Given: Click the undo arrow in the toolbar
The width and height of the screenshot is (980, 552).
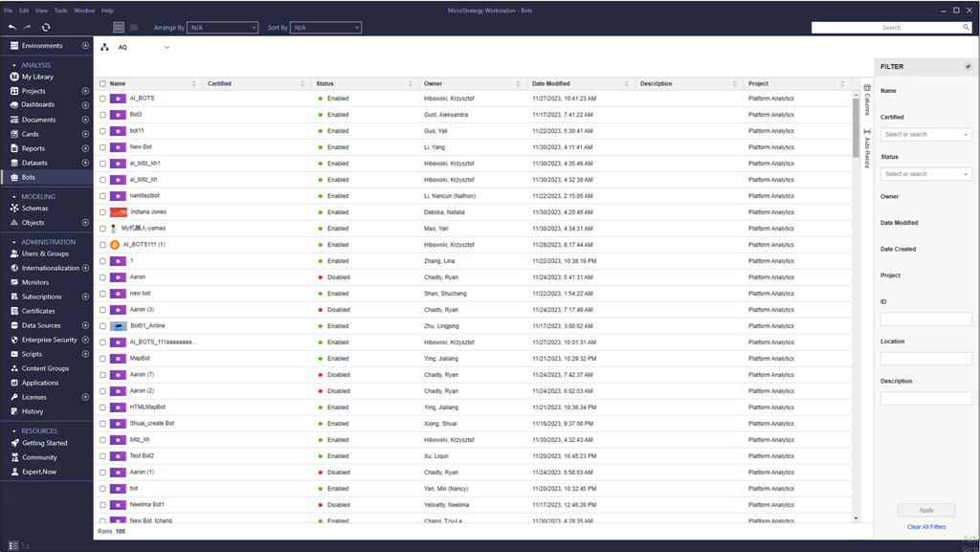Looking at the screenshot, I should pyautogui.click(x=12, y=28).
